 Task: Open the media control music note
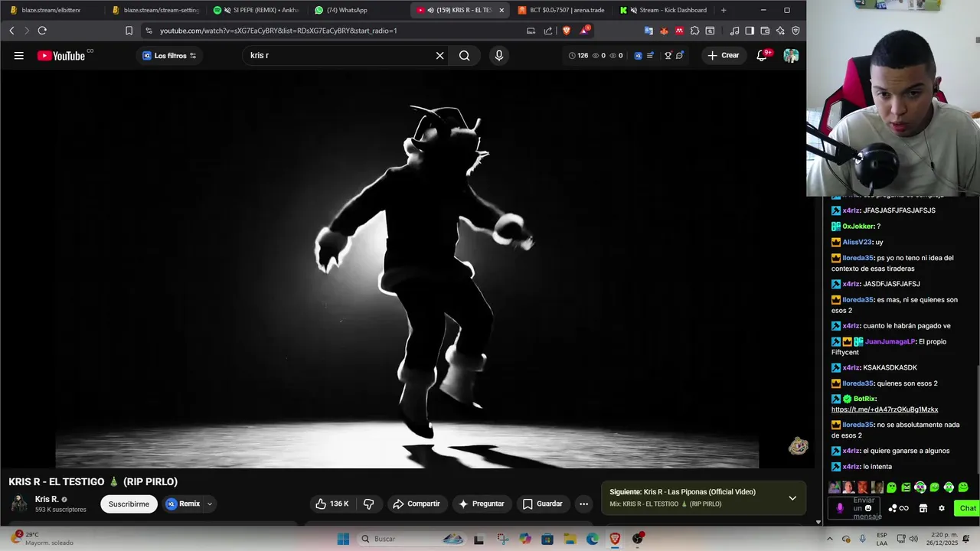tap(734, 31)
